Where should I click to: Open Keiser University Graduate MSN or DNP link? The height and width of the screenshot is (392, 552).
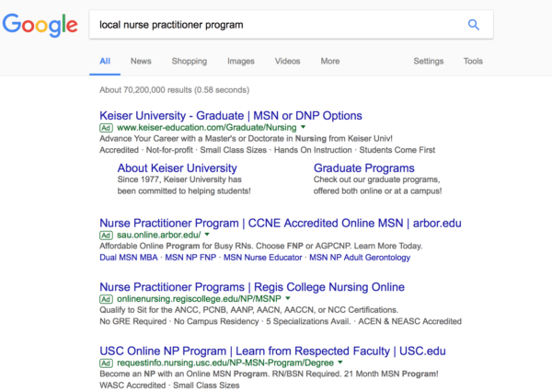231,116
